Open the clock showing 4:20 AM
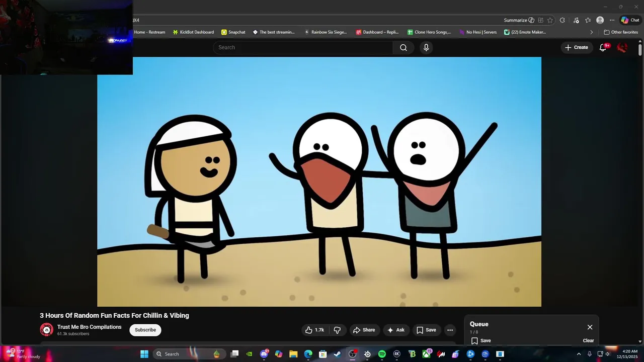 628,354
